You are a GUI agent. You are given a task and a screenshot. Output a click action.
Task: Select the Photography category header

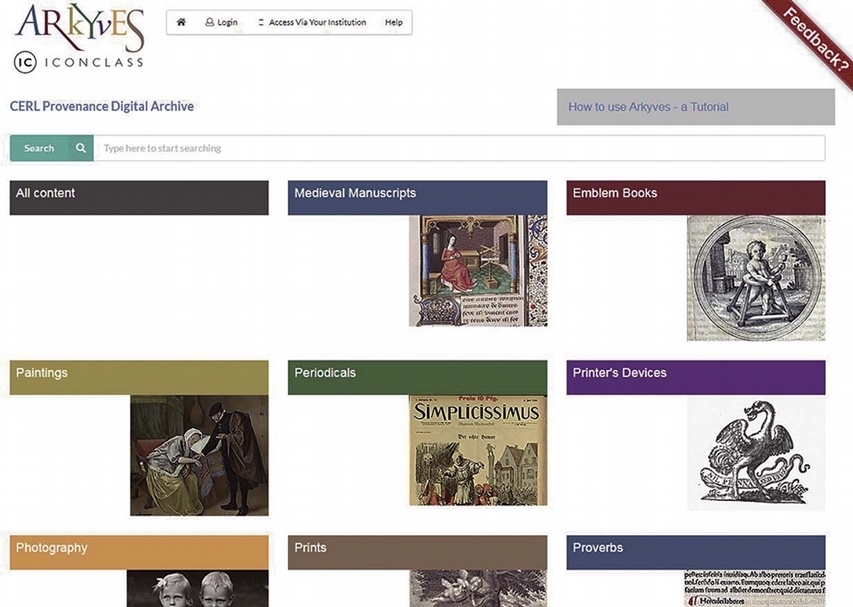click(139, 551)
